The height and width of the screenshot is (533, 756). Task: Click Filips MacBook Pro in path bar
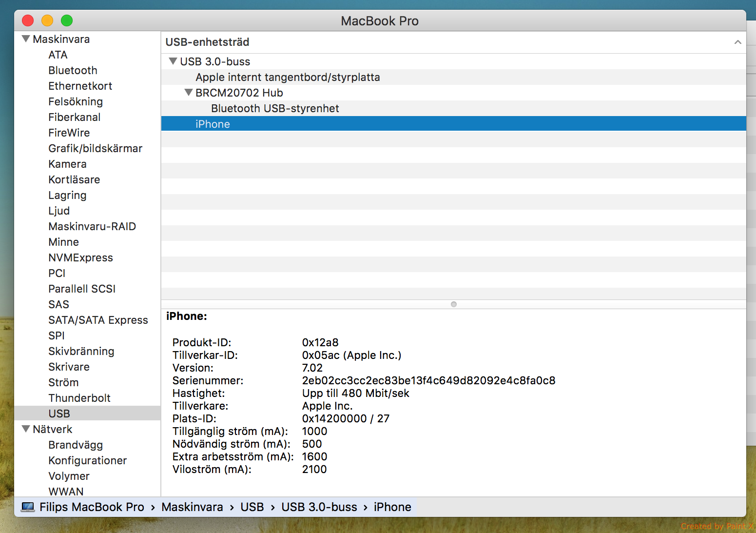click(92, 507)
